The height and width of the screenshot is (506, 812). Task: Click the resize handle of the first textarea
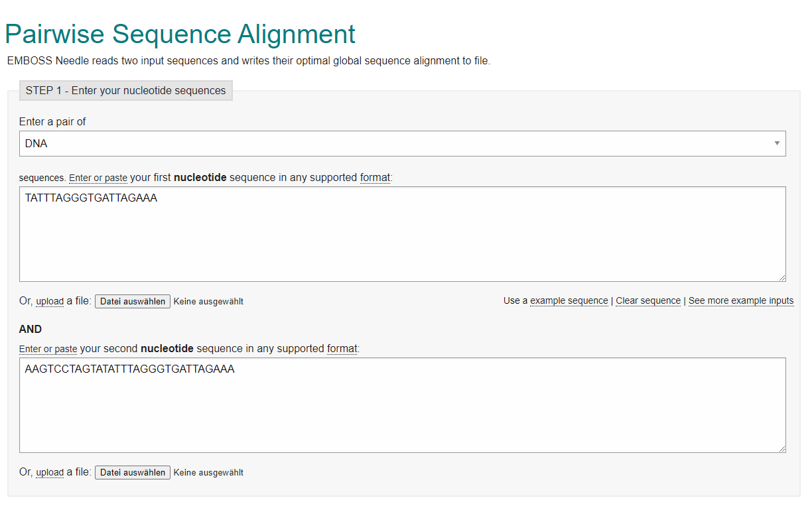pyautogui.click(x=783, y=279)
